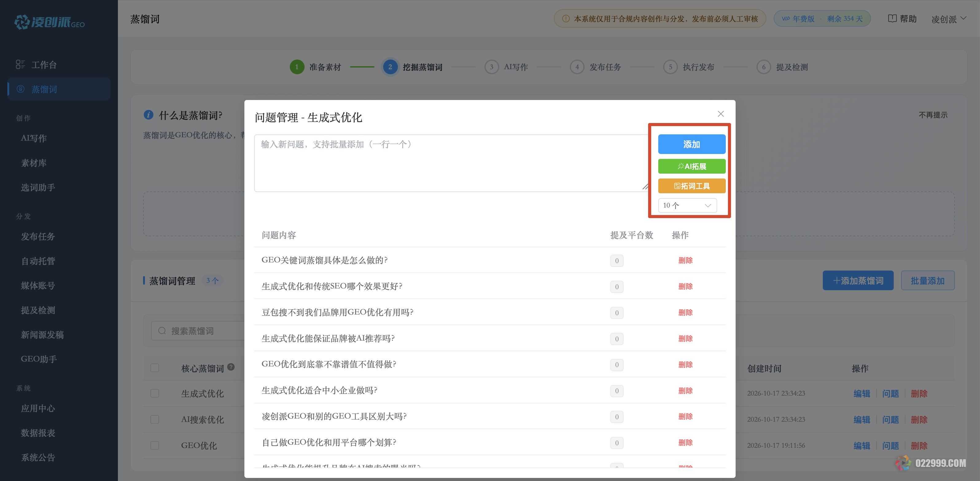
Task: Open 新闻源发稿 in the sidebar
Action: coord(42,335)
